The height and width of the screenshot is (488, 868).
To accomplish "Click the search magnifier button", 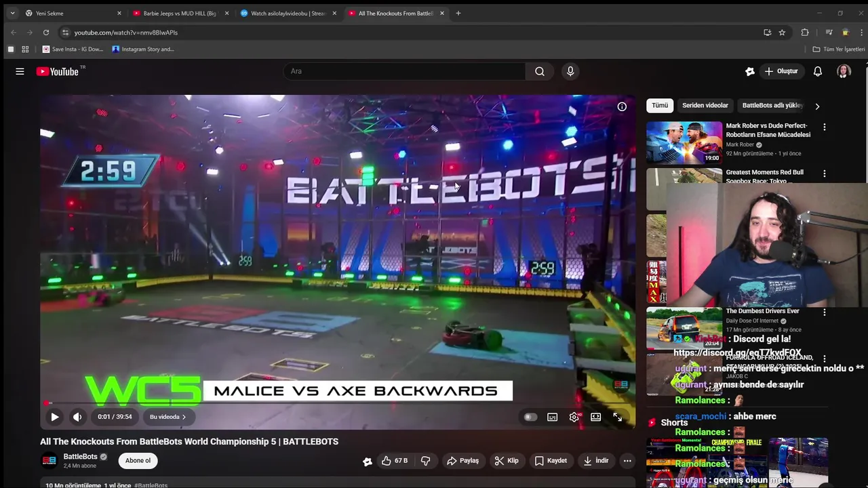I will click(x=540, y=71).
